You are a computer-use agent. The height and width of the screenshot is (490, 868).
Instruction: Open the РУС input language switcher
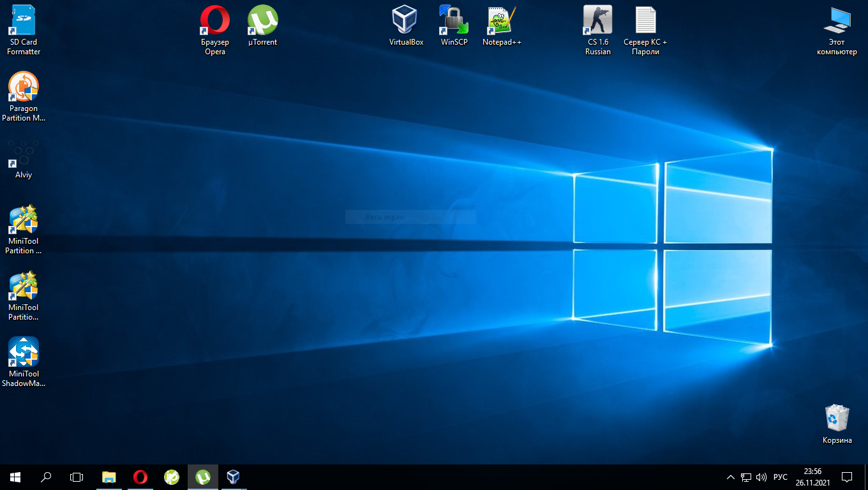(x=780, y=477)
